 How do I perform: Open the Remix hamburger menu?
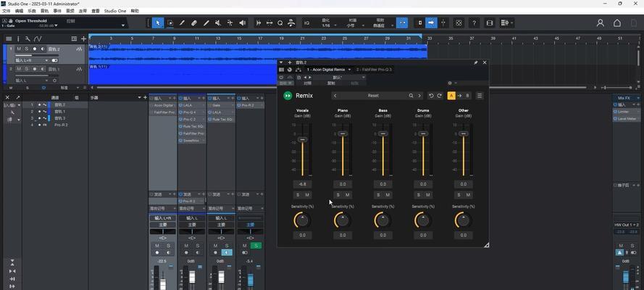480,96
